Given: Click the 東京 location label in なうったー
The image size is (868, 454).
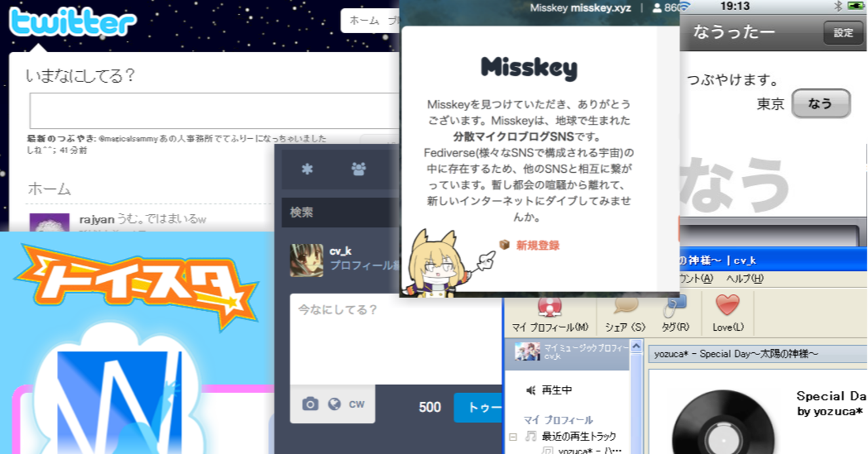Looking at the screenshot, I should 770,104.
